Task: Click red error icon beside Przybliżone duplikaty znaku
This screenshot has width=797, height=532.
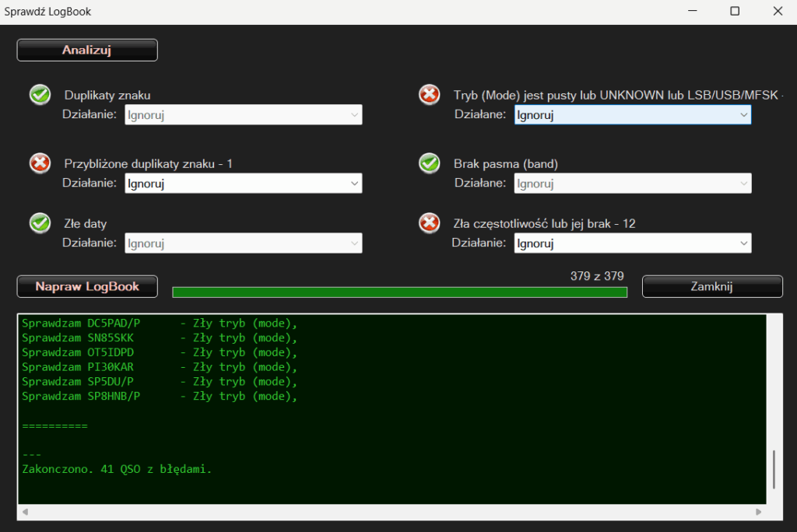Action: pyautogui.click(x=40, y=163)
